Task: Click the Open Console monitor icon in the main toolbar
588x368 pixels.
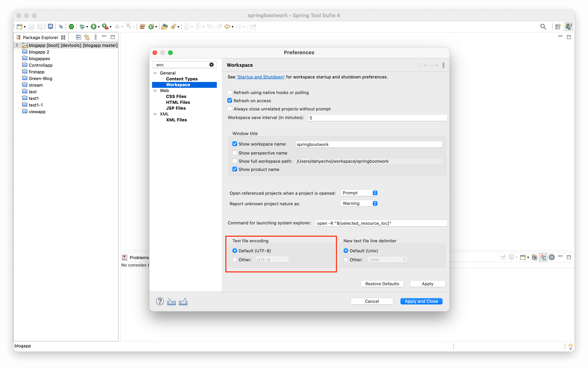Action: point(50,27)
